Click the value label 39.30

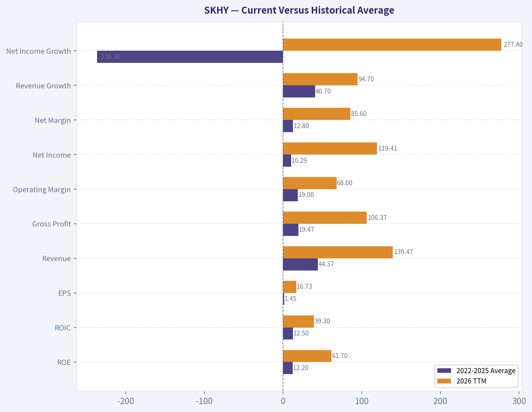[322, 321]
